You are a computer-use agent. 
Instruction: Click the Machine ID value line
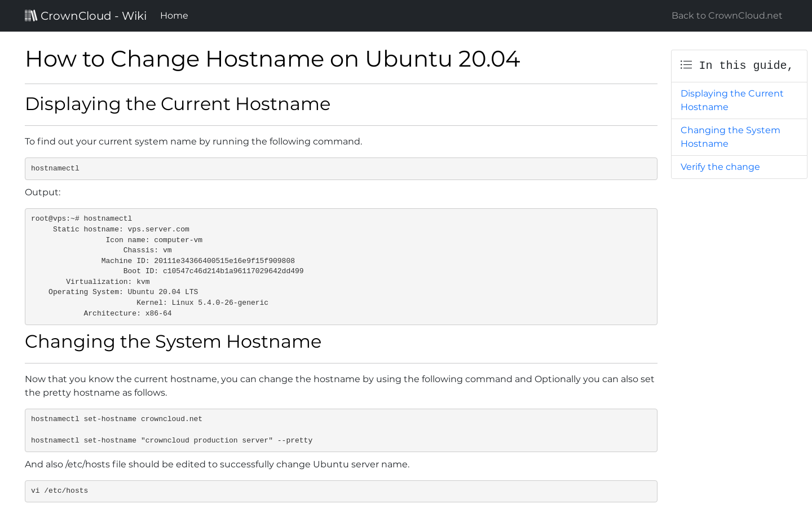tap(198, 261)
